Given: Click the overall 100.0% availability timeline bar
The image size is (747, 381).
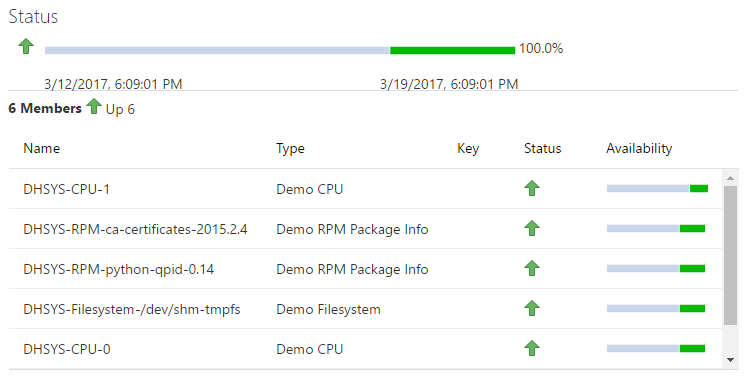Looking at the screenshot, I should [x=280, y=50].
